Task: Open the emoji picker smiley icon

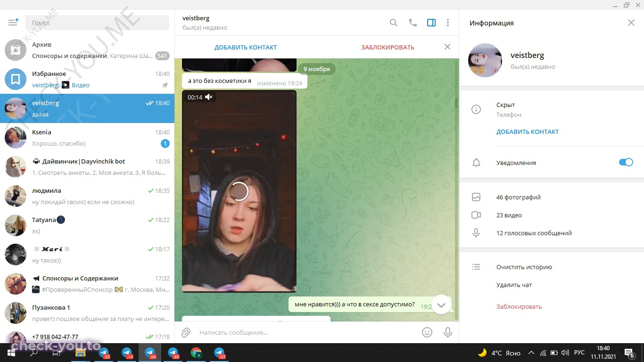Action: 427,332
